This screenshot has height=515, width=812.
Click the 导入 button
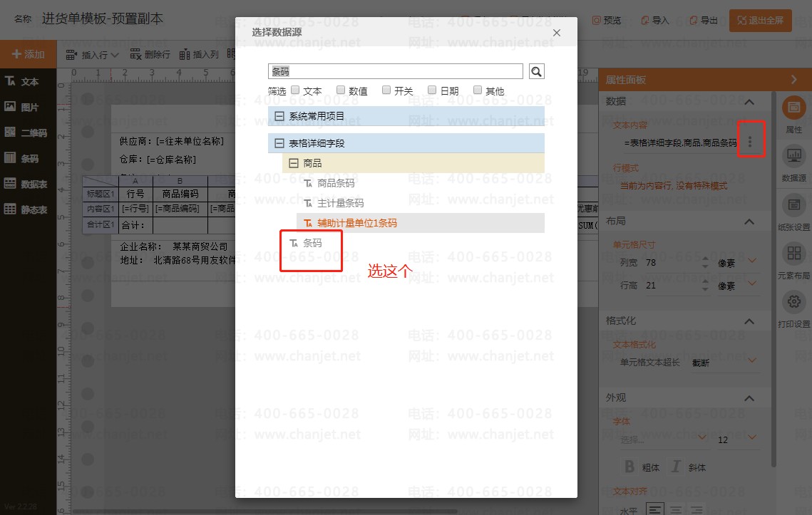click(655, 20)
